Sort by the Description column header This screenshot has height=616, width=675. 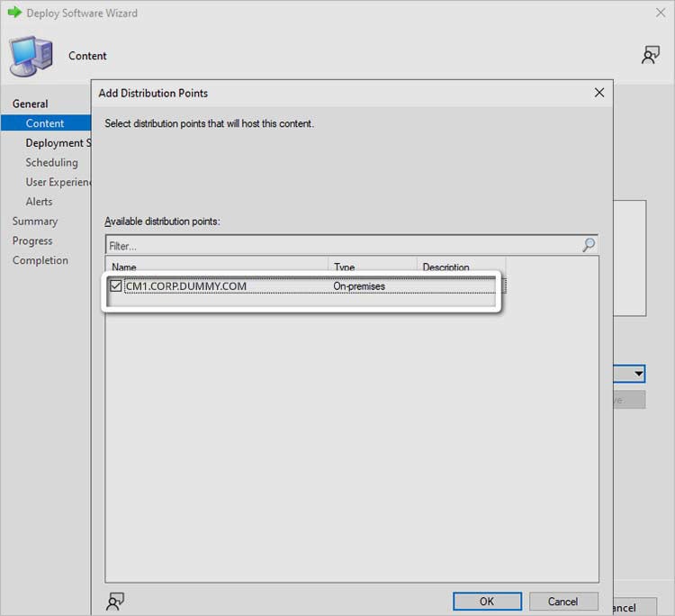[461, 267]
